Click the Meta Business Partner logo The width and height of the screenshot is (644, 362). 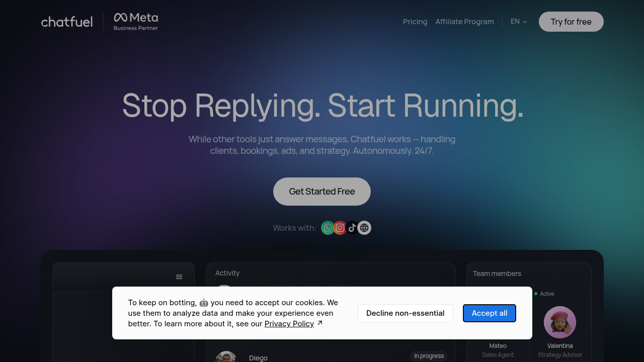click(x=136, y=22)
